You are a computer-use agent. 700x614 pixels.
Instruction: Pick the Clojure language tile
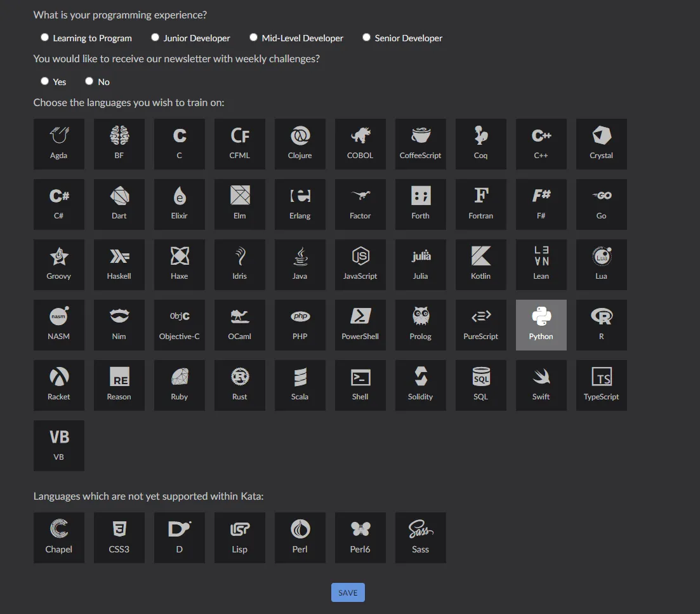(300, 144)
